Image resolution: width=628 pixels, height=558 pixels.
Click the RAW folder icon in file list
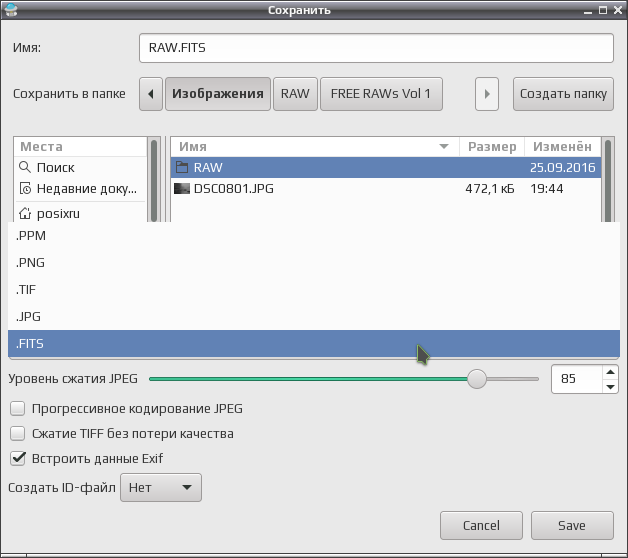182,167
